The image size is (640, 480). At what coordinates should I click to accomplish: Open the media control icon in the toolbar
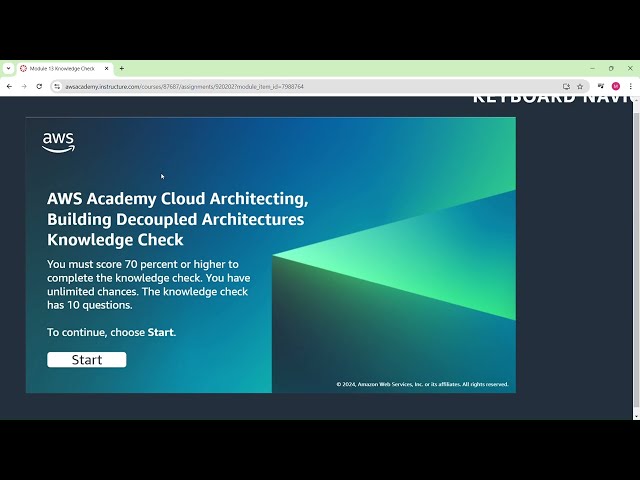[601, 86]
